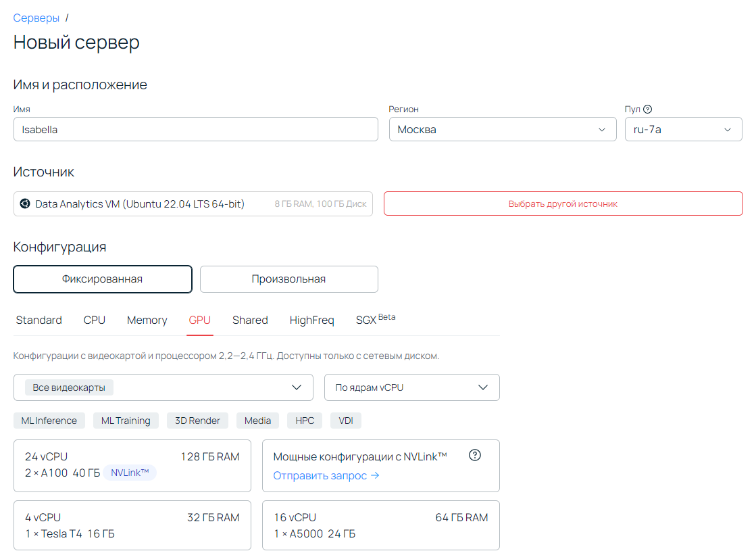
Task: Switch to the Standard tab
Action: (39, 320)
